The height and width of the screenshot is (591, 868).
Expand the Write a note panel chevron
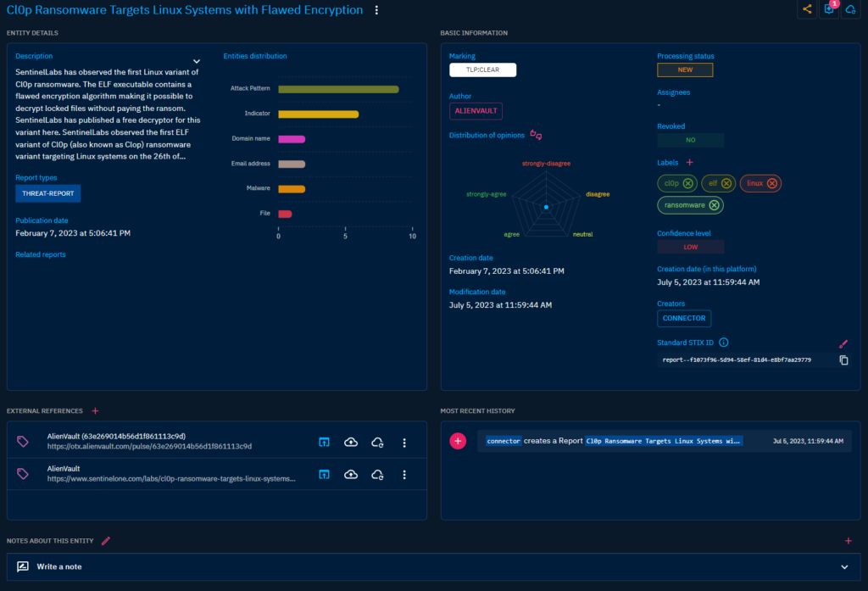click(844, 566)
